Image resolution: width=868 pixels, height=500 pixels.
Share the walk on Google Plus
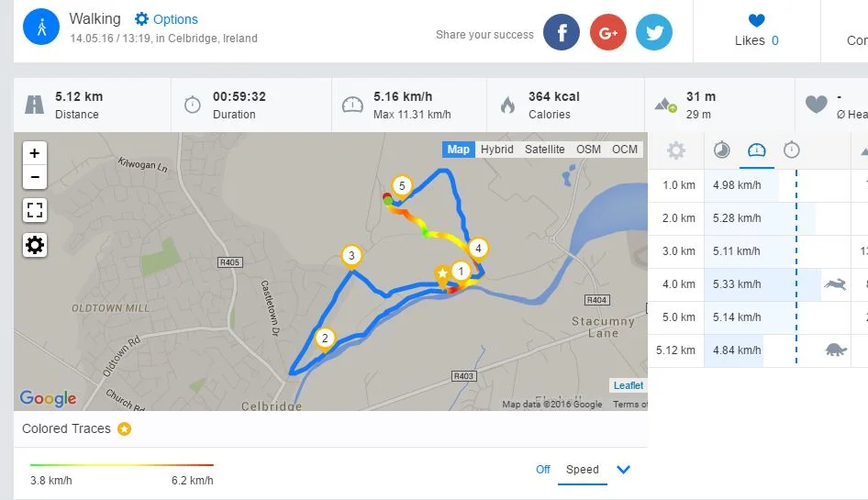[607, 32]
